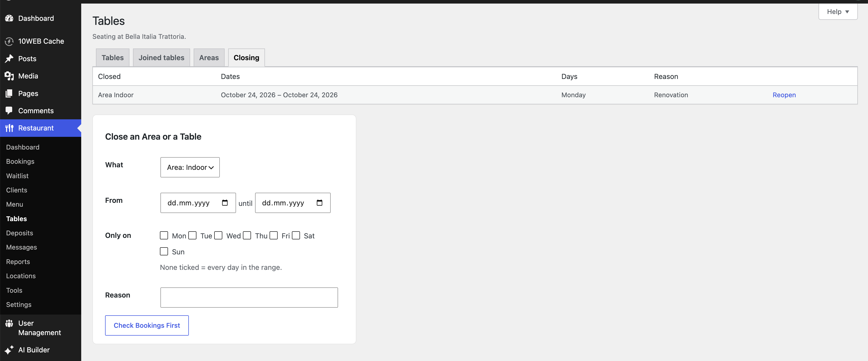Open Deposits in the sidebar
Screen dimensions: 868x361
coord(20,233)
